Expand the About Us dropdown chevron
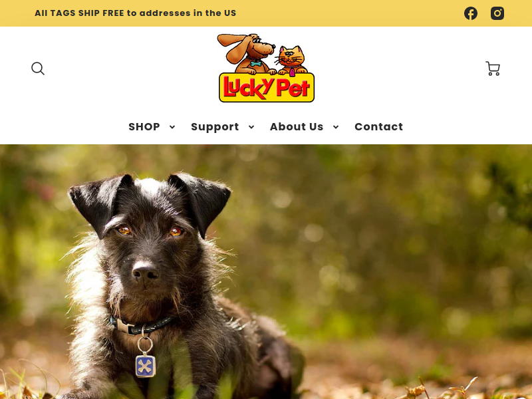The height and width of the screenshot is (399, 532). pos(336,127)
